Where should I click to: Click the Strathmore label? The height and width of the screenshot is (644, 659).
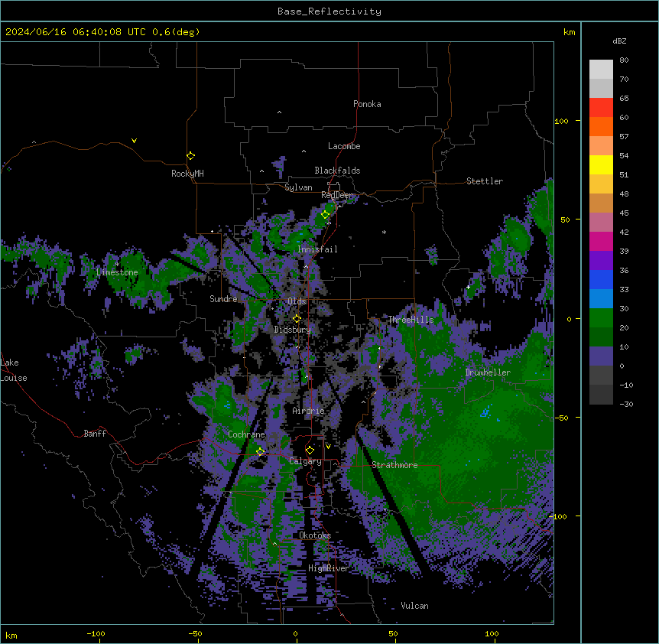coord(394,465)
